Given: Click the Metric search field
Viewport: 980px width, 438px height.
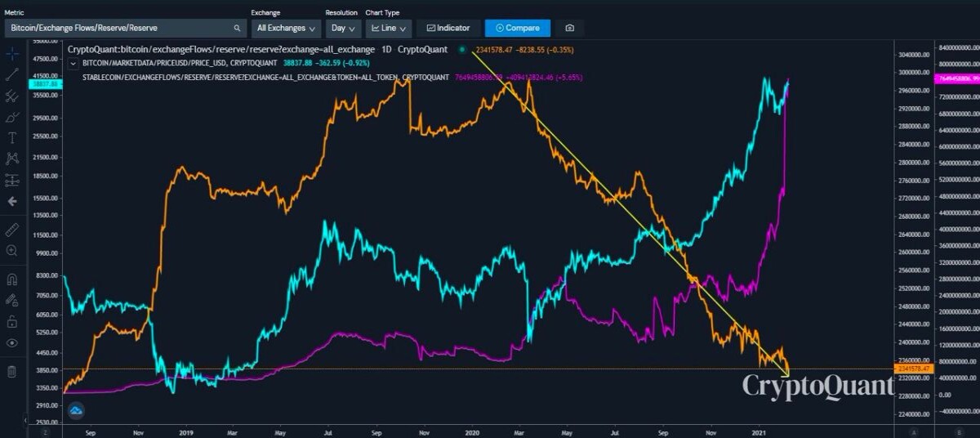Looking at the screenshot, I should click(x=125, y=28).
